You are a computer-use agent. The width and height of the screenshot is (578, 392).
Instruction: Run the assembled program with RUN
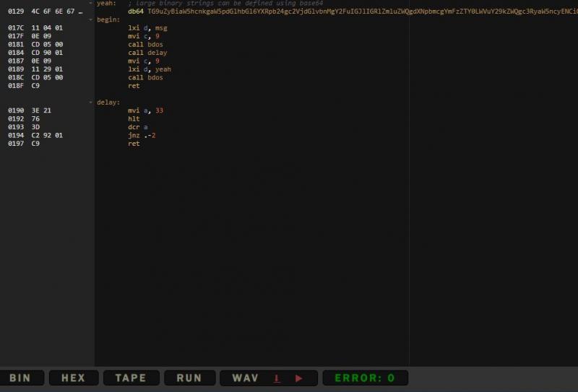[x=189, y=378]
